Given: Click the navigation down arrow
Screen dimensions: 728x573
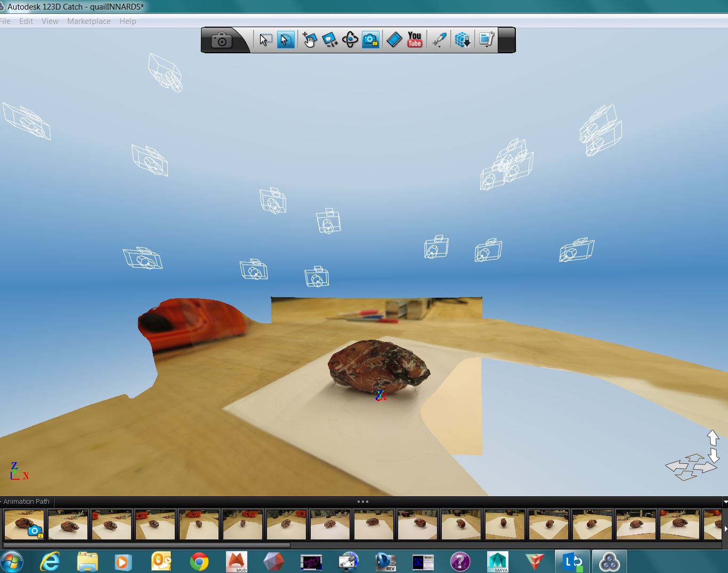Looking at the screenshot, I should pos(714,455).
